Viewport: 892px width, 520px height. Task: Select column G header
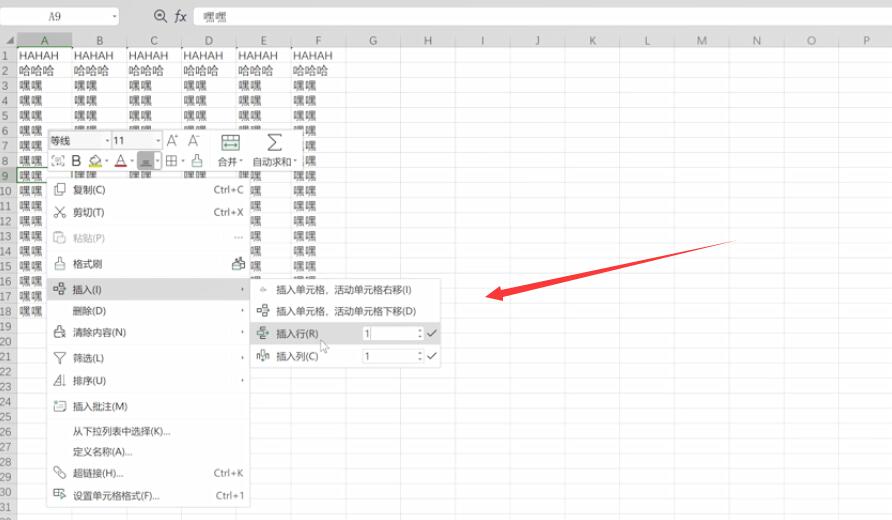[x=373, y=40]
